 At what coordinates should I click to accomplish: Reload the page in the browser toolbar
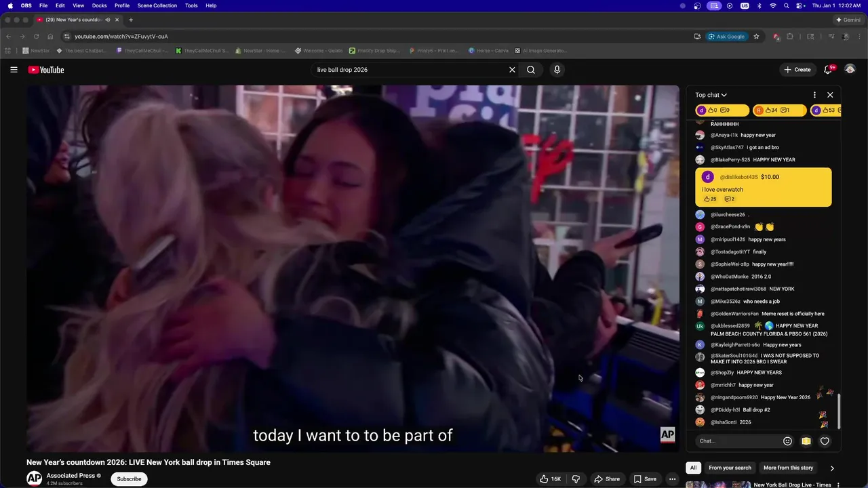point(36,37)
